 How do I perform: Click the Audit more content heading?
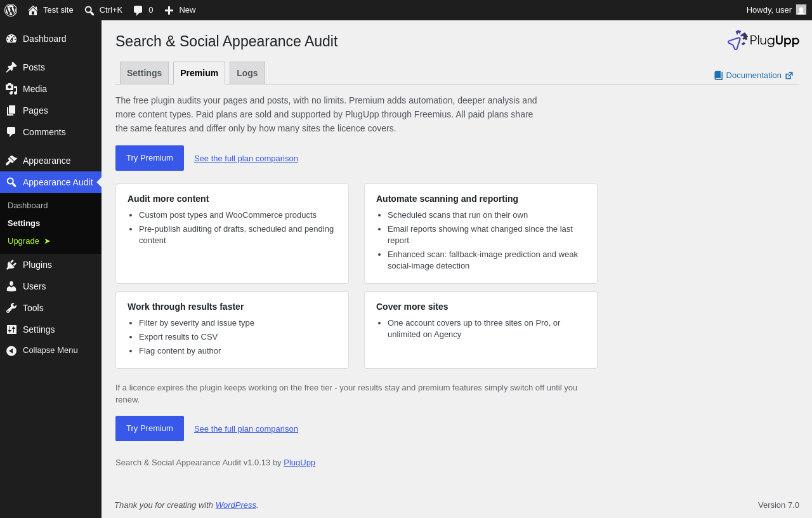[168, 199]
